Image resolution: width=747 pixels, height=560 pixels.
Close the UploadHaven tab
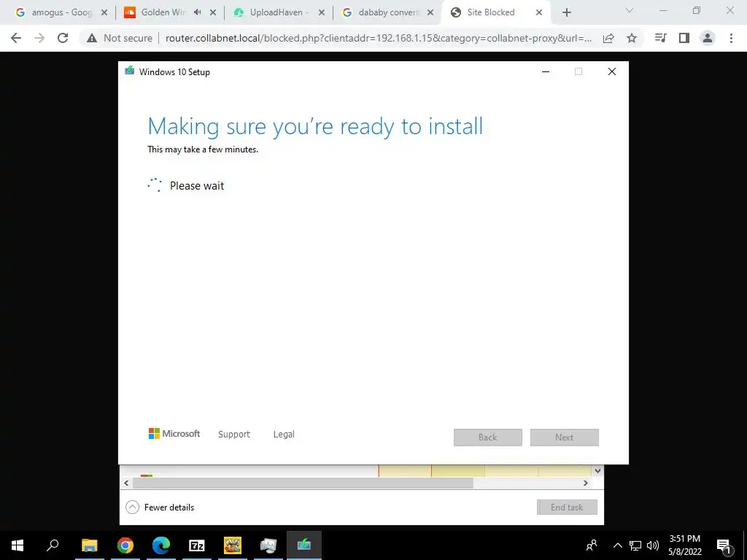(x=322, y=13)
